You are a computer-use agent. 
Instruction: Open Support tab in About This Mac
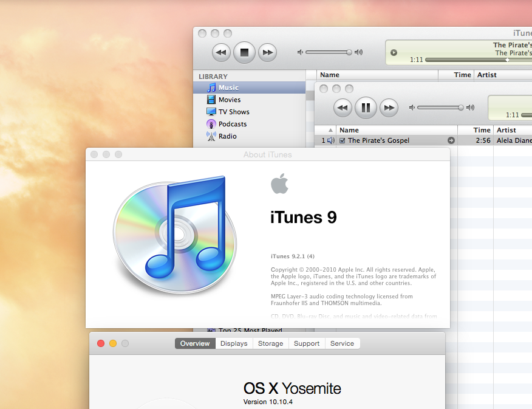point(307,343)
